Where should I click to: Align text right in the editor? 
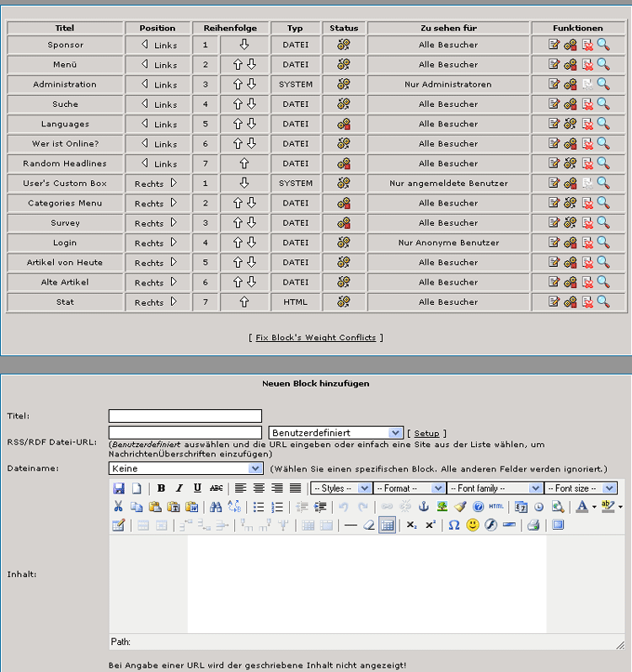click(x=277, y=488)
